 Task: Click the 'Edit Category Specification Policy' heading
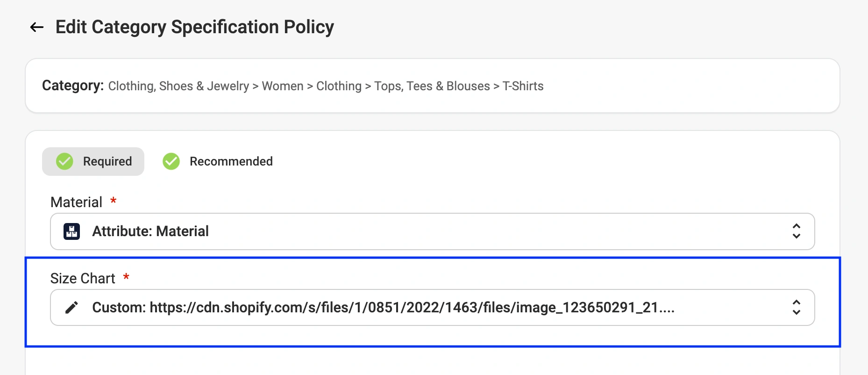point(194,27)
